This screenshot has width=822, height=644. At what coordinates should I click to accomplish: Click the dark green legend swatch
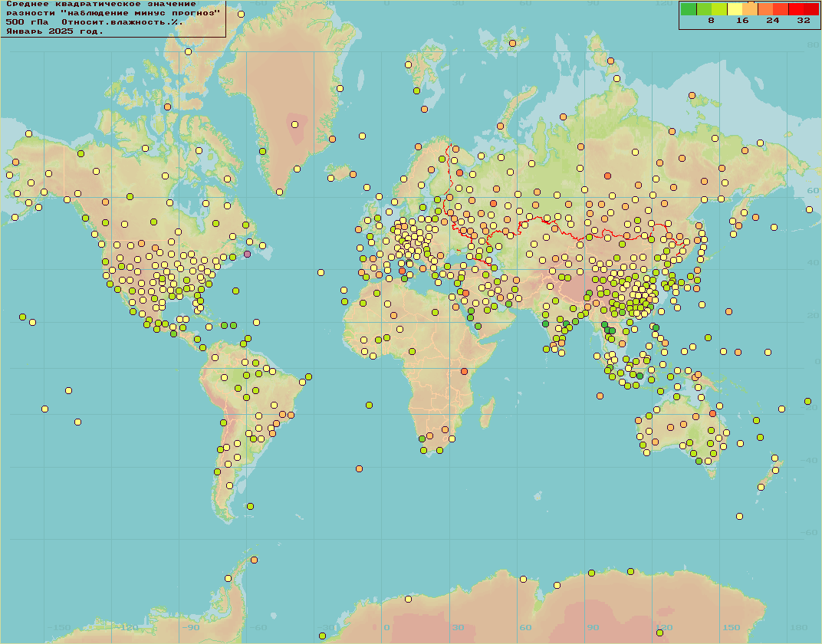point(689,9)
